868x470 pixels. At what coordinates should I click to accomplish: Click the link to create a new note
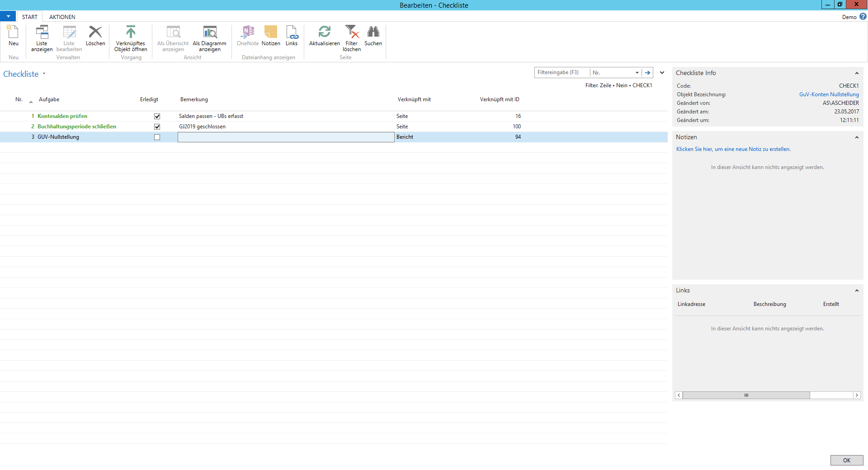733,149
